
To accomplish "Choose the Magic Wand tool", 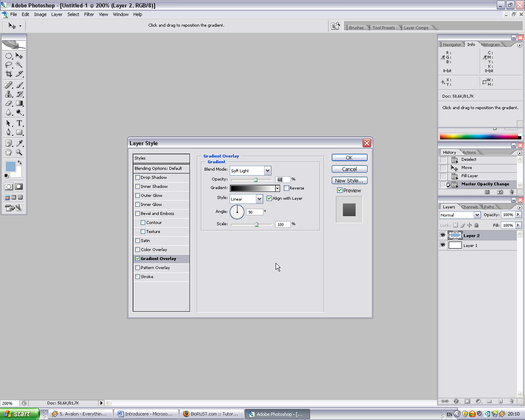I will 19,65.
